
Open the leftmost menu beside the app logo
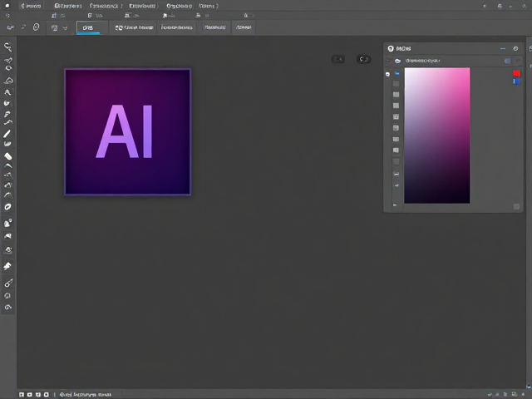31,6
